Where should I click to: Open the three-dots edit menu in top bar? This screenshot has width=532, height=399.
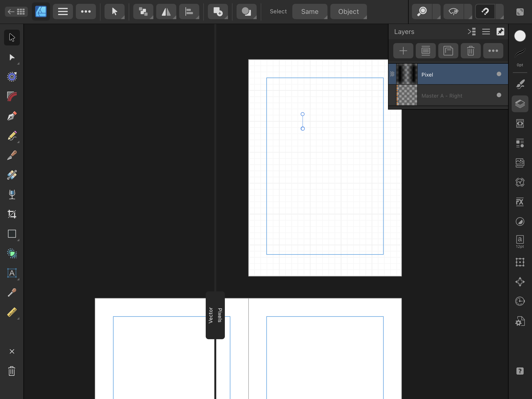point(86,11)
